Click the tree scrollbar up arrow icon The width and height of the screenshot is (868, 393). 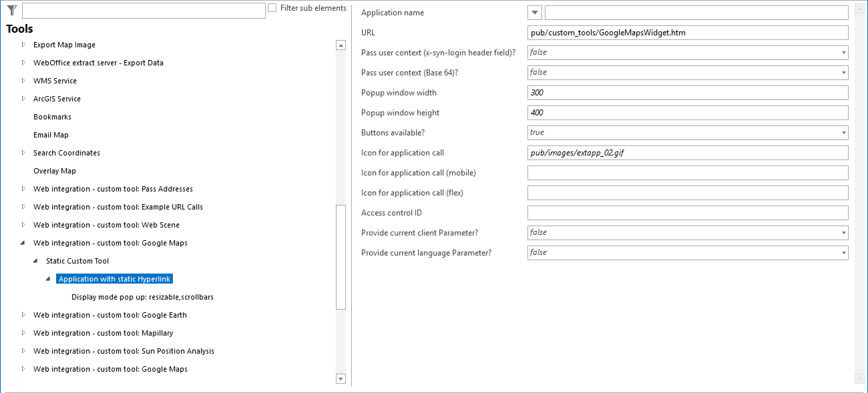341,45
